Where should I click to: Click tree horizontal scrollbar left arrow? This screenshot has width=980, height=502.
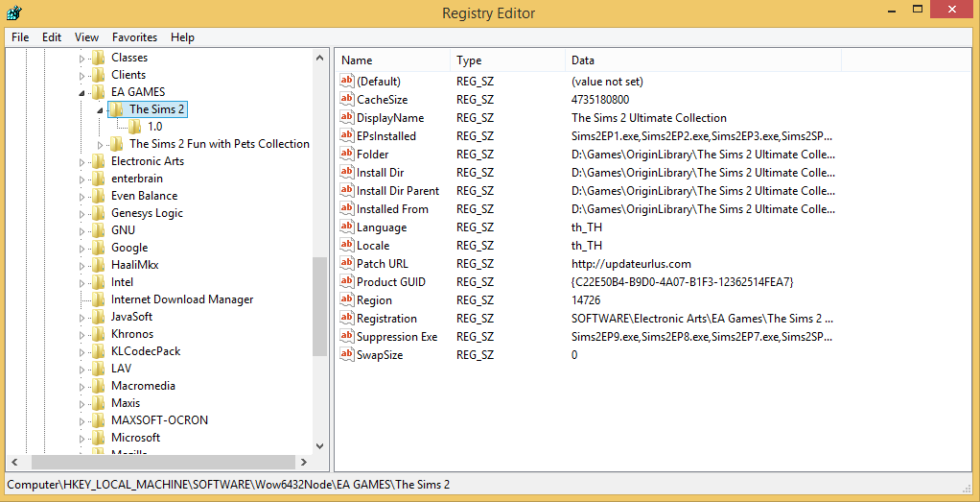13,462
